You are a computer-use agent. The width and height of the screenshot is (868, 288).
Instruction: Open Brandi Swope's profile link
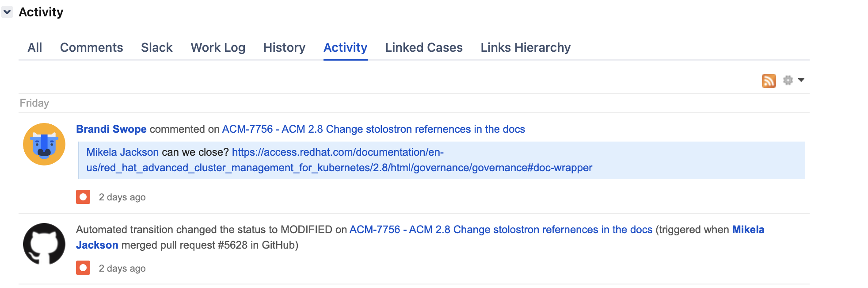[111, 129]
